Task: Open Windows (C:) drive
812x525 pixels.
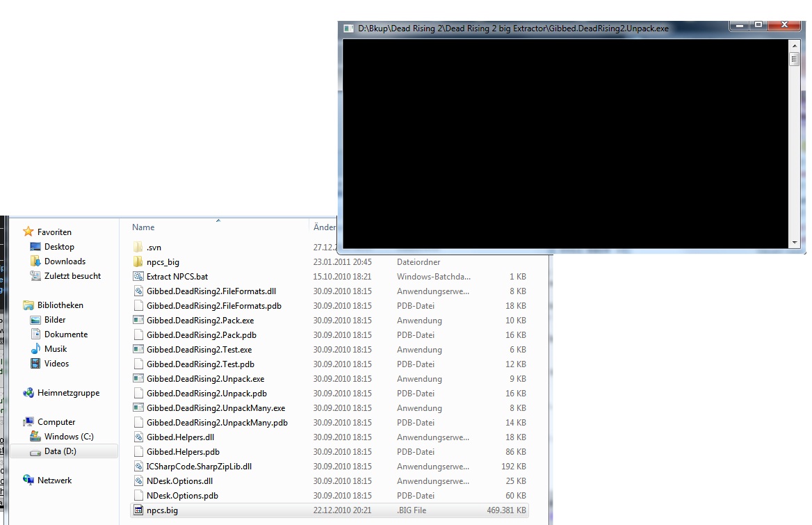Action: [x=69, y=437]
